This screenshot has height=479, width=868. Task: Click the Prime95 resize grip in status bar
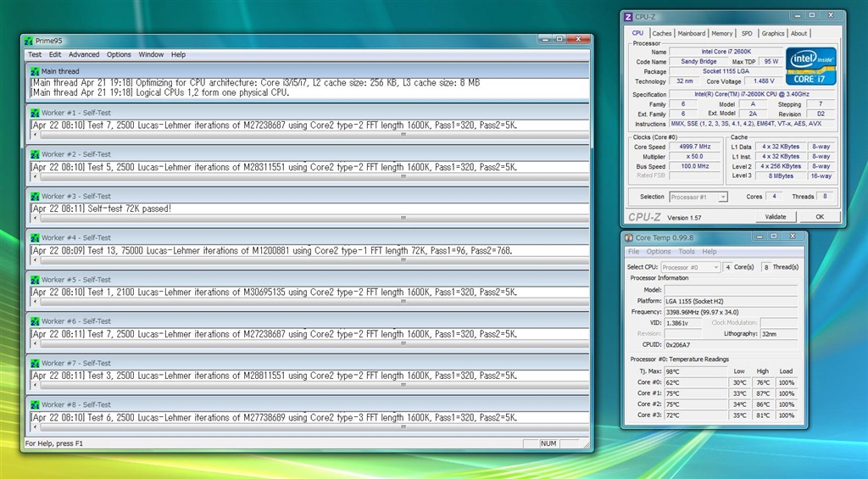pyautogui.click(x=585, y=444)
